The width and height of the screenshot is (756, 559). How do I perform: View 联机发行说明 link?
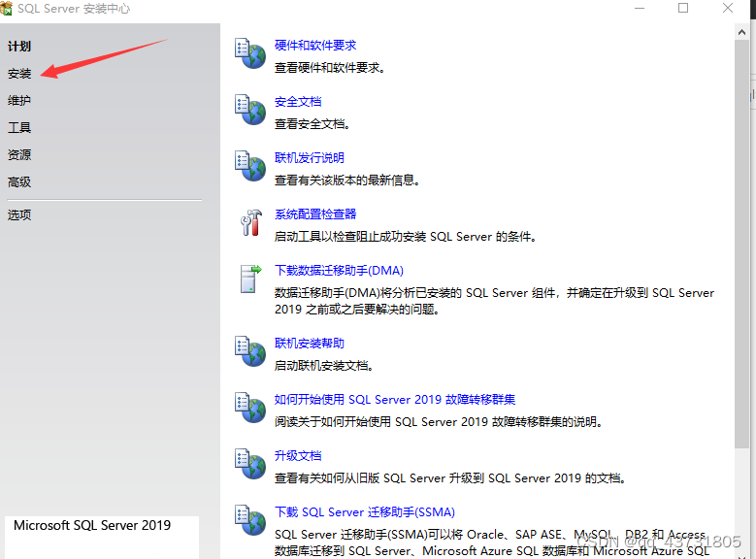310,158
